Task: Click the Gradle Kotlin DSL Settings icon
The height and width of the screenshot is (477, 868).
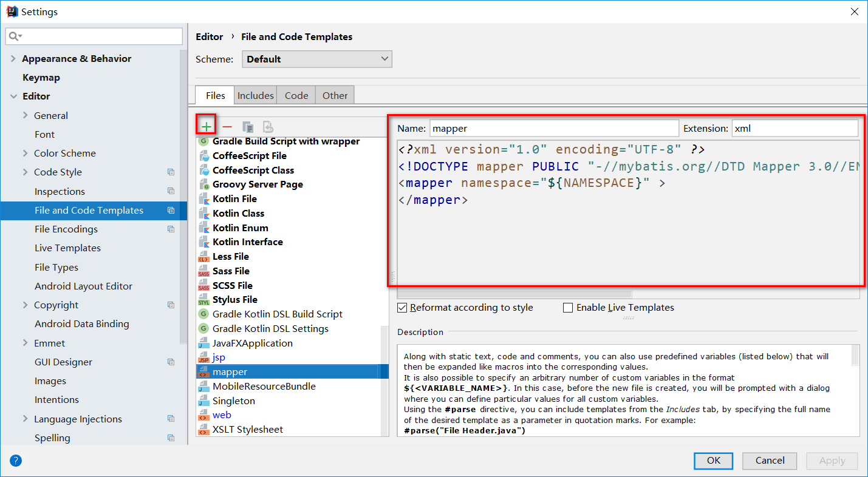Action: pyautogui.click(x=203, y=329)
